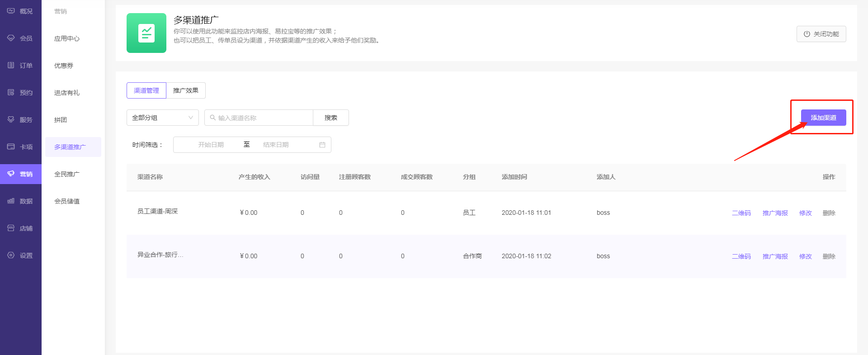Screen dimensions: 868x355
Task: Click 删除 for 异业合作-旅行 row
Action: point(829,256)
